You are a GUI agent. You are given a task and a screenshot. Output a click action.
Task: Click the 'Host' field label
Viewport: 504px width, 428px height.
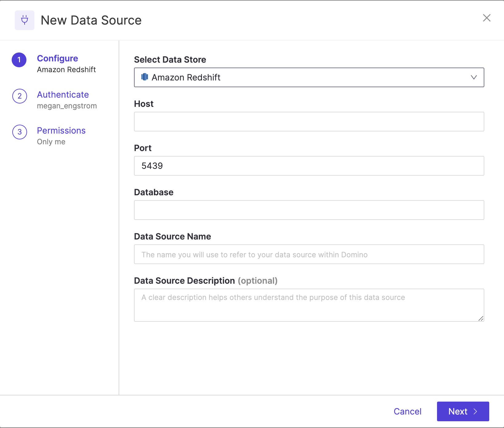point(144,104)
